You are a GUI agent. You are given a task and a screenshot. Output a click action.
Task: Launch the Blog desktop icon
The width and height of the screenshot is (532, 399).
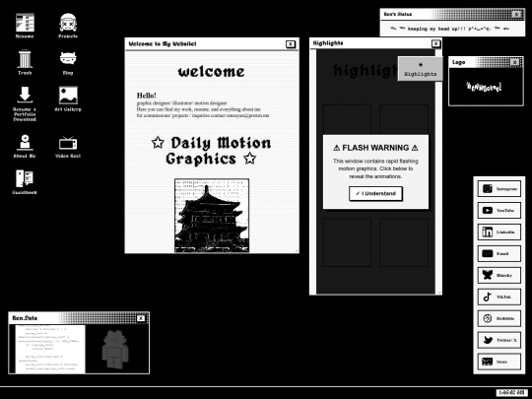click(68, 63)
